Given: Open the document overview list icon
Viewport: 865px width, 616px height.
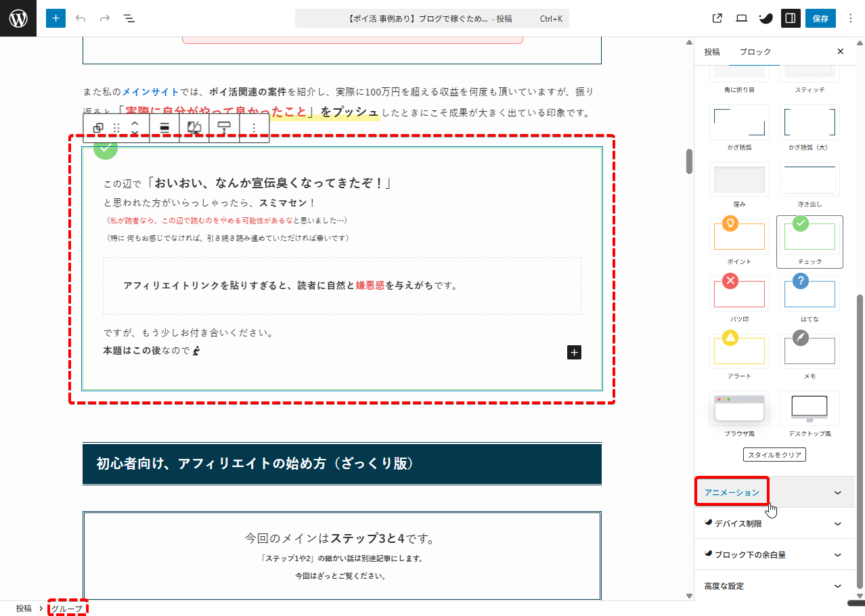Looking at the screenshot, I should [x=129, y=18].
